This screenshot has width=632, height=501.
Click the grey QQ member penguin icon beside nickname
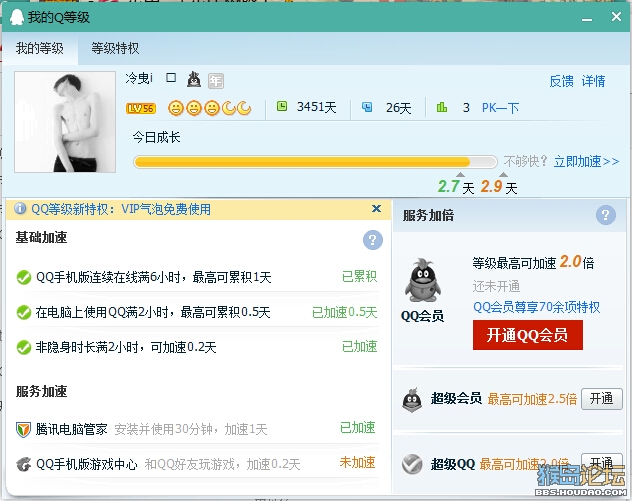[x=194, y=79]
